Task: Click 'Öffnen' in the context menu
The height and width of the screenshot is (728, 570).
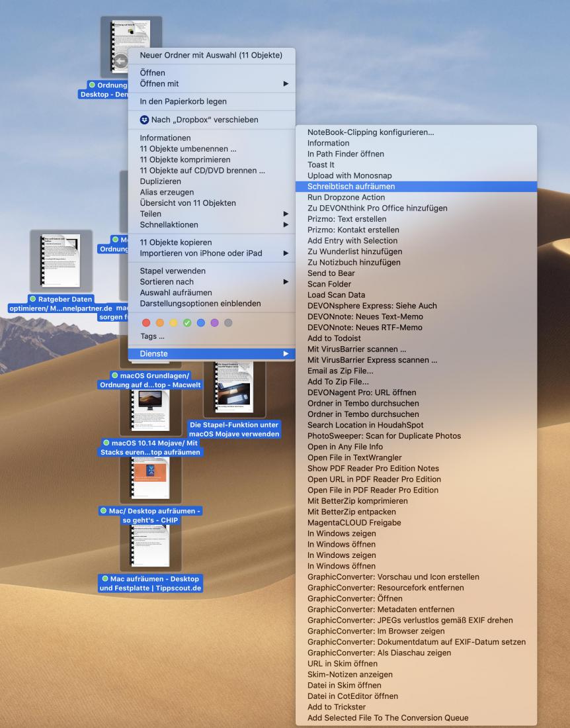Action: click(212, 73)
